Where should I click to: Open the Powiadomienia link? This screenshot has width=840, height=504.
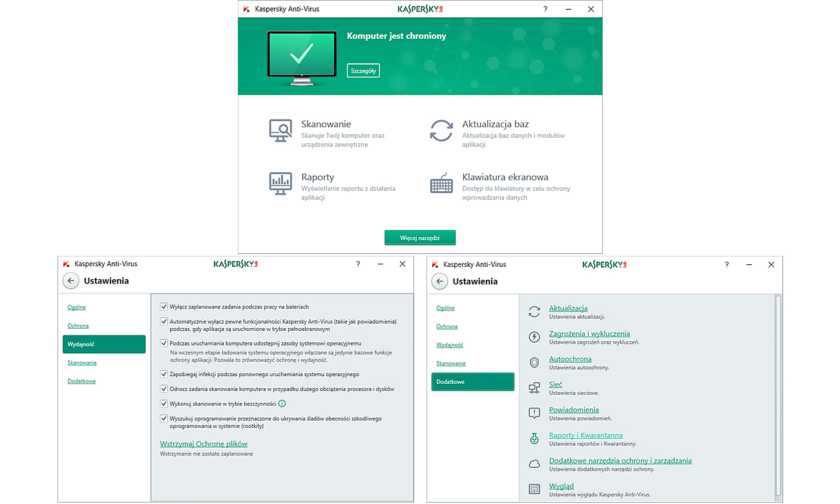click(x=574, y=410)
